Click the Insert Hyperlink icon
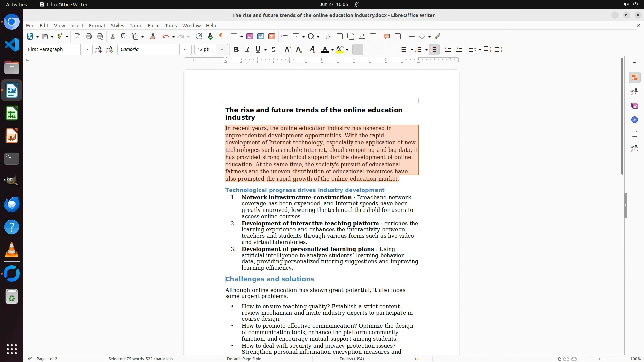The image size is (644, 362). (x=329, y=36)
